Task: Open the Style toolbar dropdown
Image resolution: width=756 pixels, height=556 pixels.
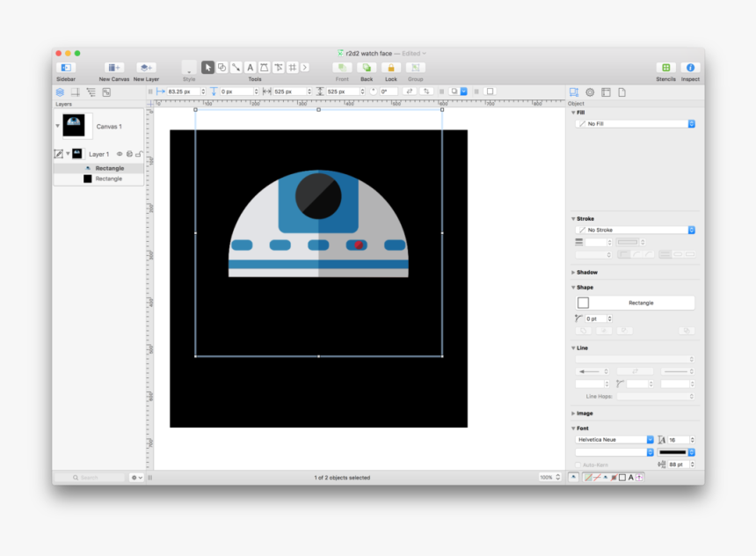Action: point(189,68)
